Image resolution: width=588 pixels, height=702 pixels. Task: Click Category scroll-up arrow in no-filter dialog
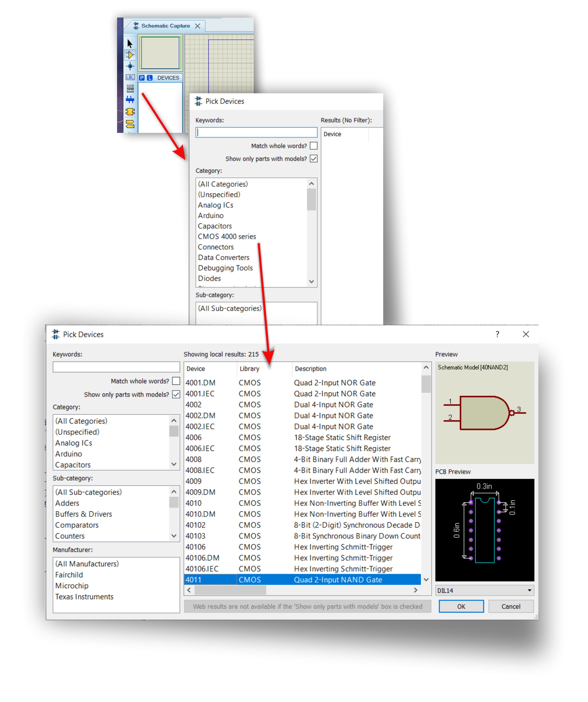[312, 184]
